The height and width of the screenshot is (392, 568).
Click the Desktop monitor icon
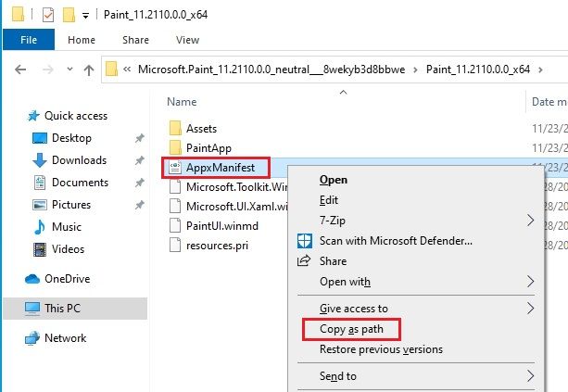pyautogui.click(x=40, y=138)
